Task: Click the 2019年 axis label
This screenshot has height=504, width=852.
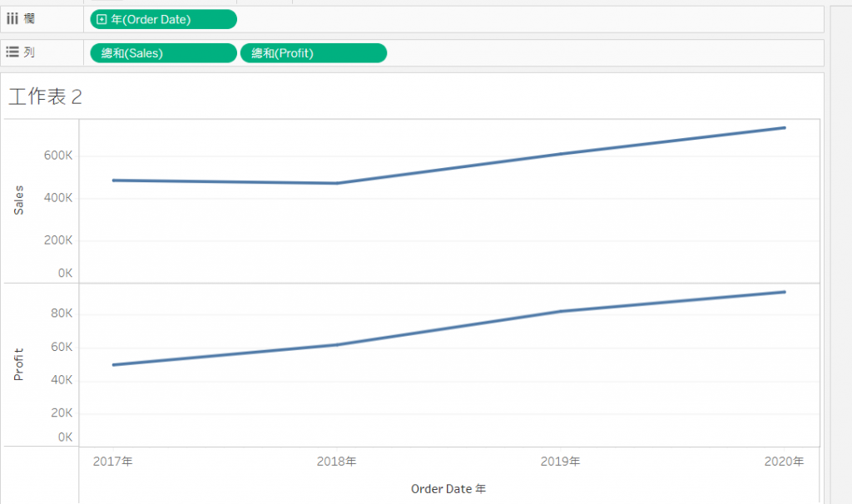Action: pos(560,461)
